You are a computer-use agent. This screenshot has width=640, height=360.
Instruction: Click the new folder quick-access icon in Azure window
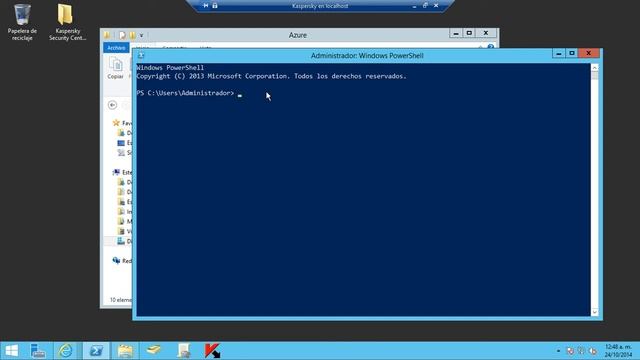(132, 35)
